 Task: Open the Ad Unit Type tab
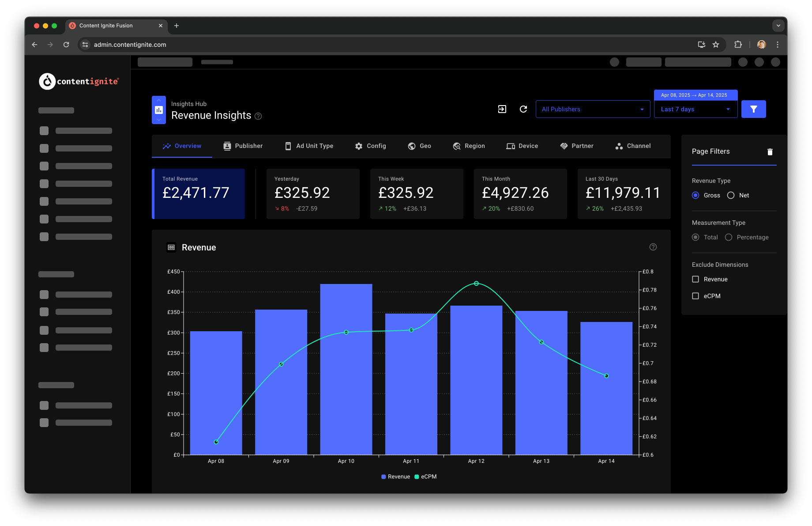[309, 146]
